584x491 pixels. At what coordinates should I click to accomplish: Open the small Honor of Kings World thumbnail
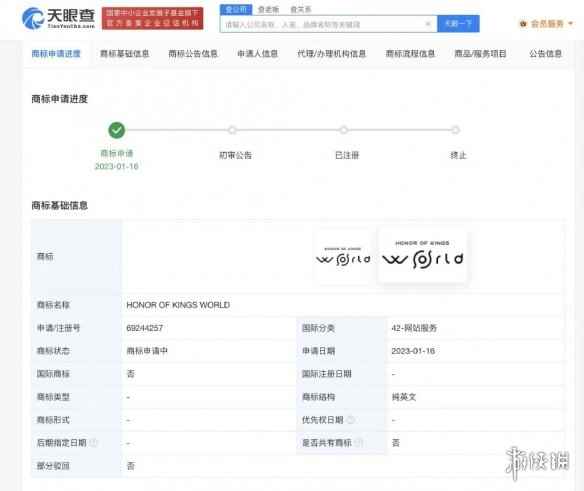343,257
